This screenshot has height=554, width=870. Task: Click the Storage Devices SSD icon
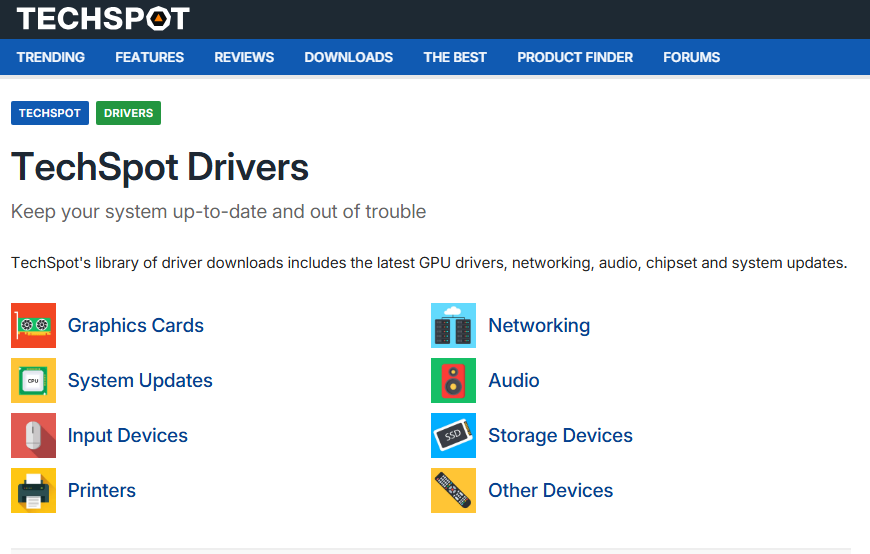pyautogui.click(x=453, y=436)
